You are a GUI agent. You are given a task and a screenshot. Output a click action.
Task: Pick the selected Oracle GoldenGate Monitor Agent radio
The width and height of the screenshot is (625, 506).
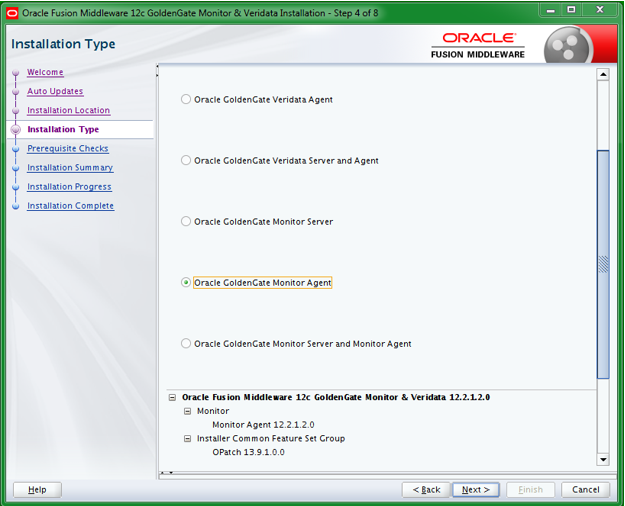(x=186, y=282)
